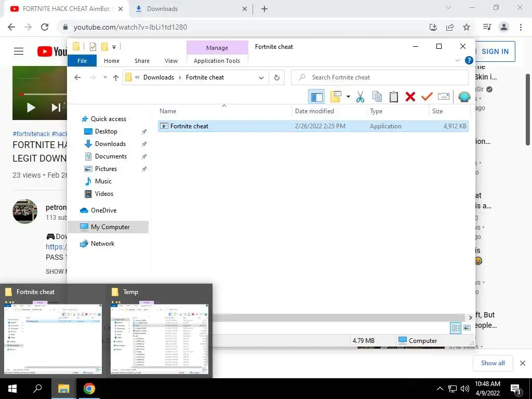
Task: Sort by Date modified column
Action: pos(329,111)
